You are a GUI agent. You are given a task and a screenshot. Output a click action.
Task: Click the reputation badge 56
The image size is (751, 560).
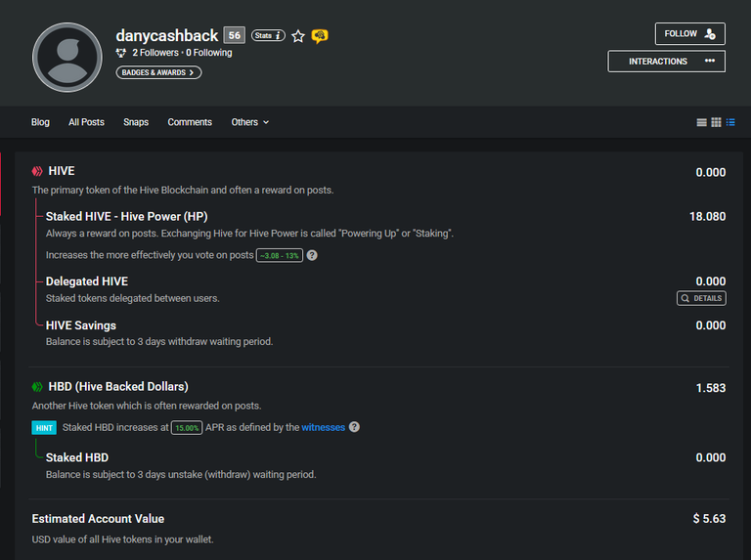[x=235, y=35]
